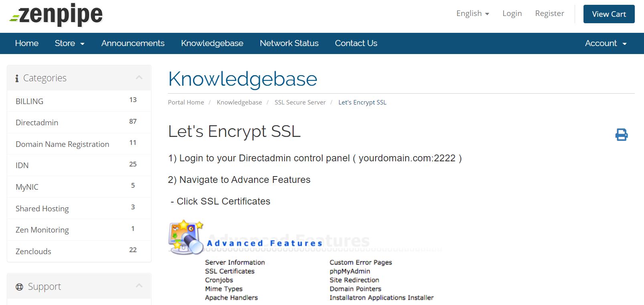Open the Contact Us page
This screenshot has width=644, height=305.
click(356, 43)
